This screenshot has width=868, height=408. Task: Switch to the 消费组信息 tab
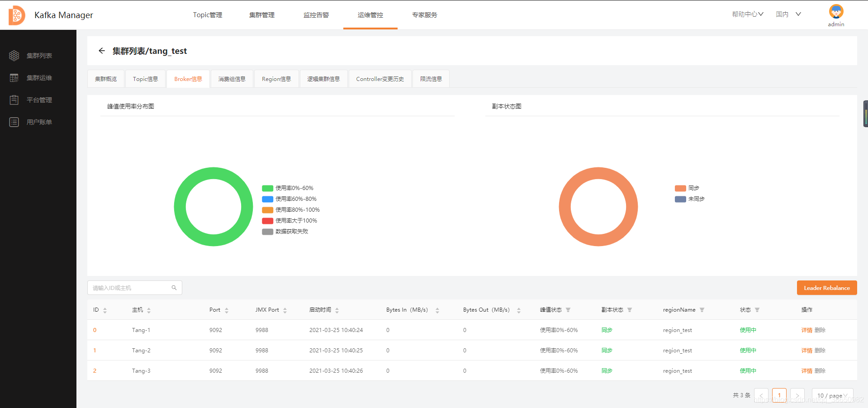coord(232,79)
